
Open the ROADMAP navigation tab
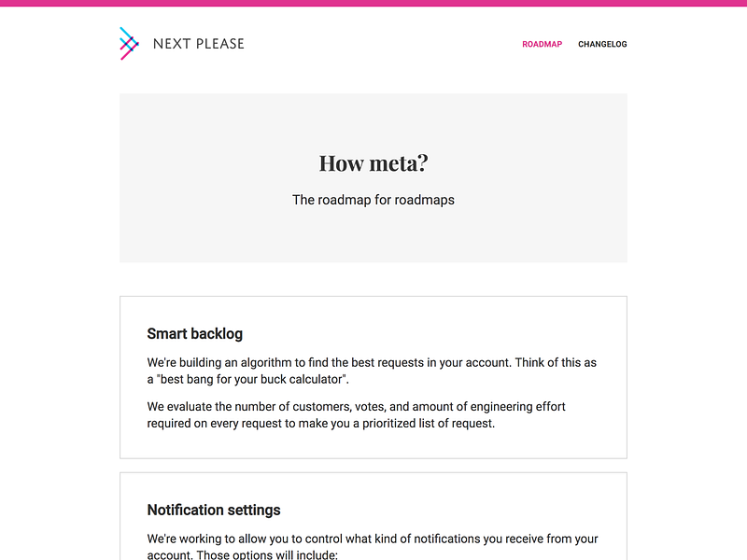tap(542, 44)
